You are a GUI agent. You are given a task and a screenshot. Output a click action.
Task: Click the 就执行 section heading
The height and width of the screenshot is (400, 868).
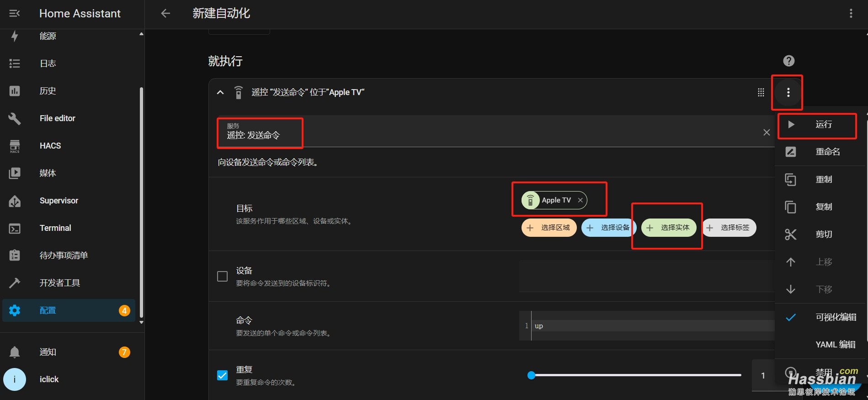[x=225, y=61]
